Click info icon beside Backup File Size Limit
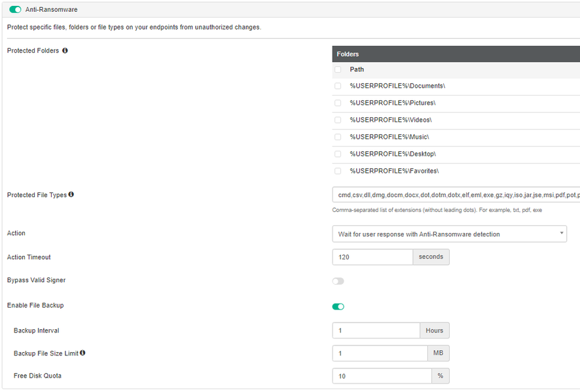Viewport: 580px width, 392px height. tap(82, 353)
